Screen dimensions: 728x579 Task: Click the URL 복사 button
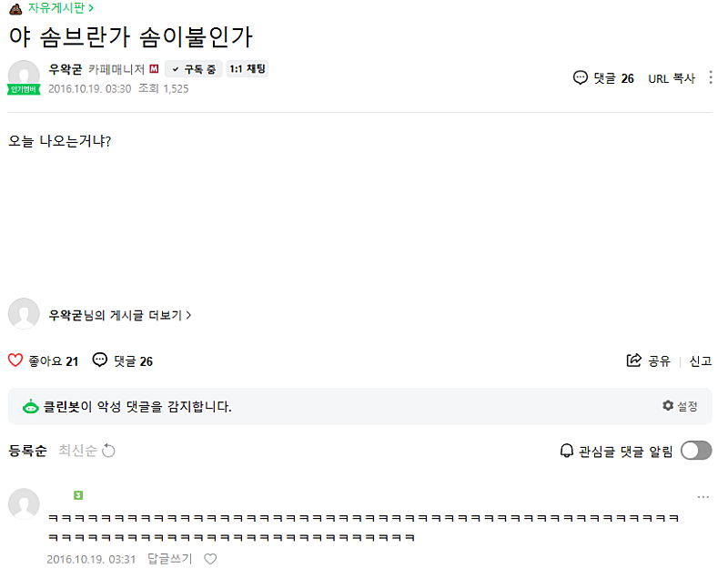(x=671, y=78)
